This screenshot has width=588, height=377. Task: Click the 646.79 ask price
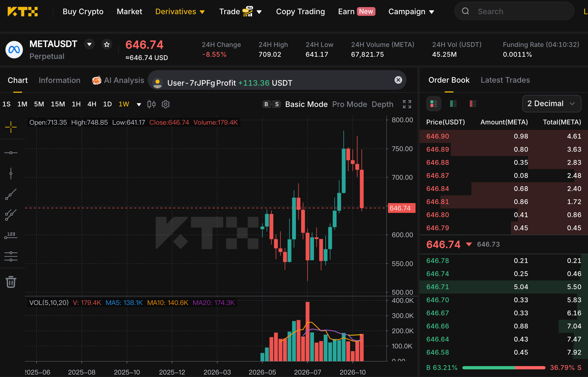coord(437,228)
